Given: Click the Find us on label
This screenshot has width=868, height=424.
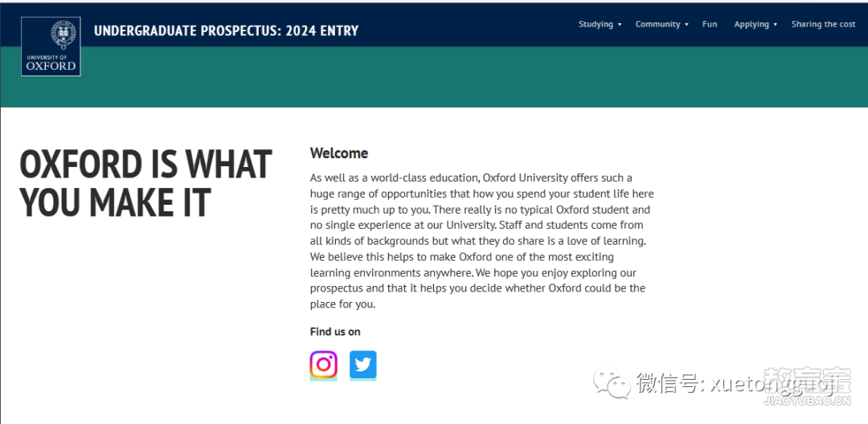Looking at the screenshot, I should (x=335, y=332).
